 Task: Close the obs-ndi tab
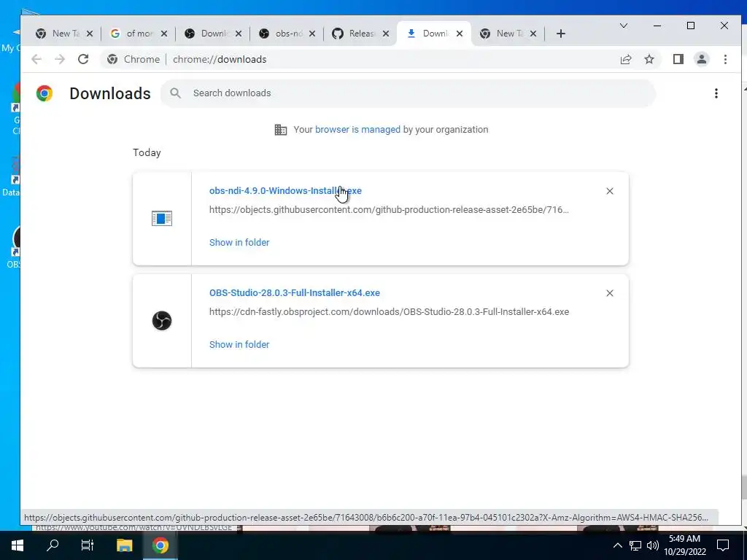point(312,34)
